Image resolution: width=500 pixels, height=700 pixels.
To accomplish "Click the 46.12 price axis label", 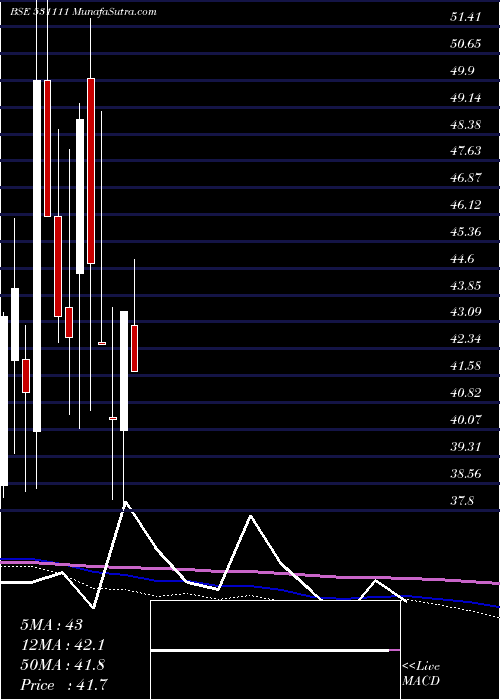I will (x=466, y=205).
